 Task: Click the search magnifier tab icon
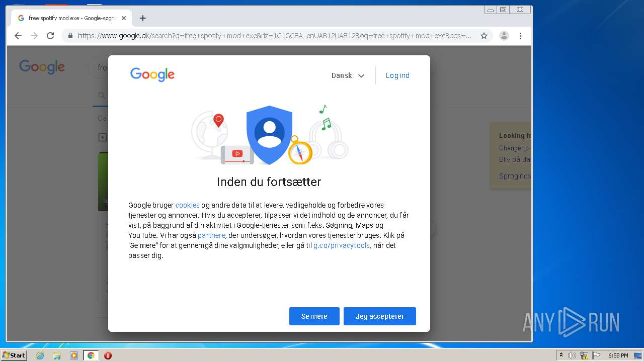[101, 96]
